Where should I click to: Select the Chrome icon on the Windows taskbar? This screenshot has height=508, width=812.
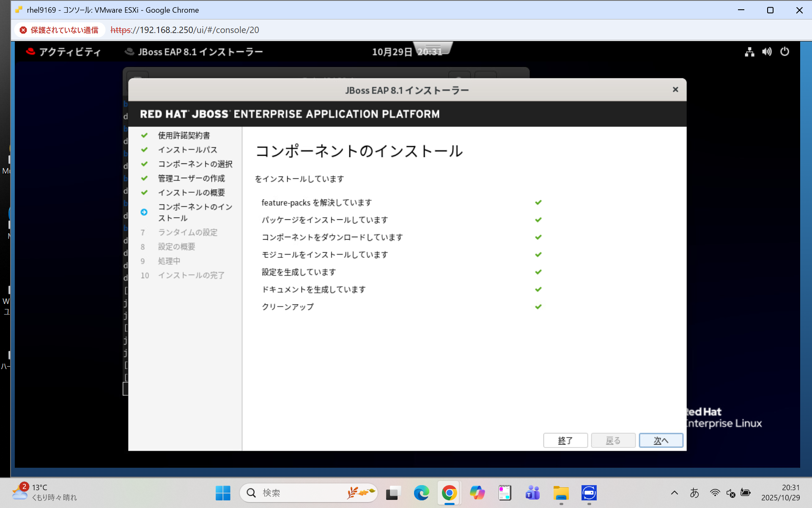[x=449, y=493]
